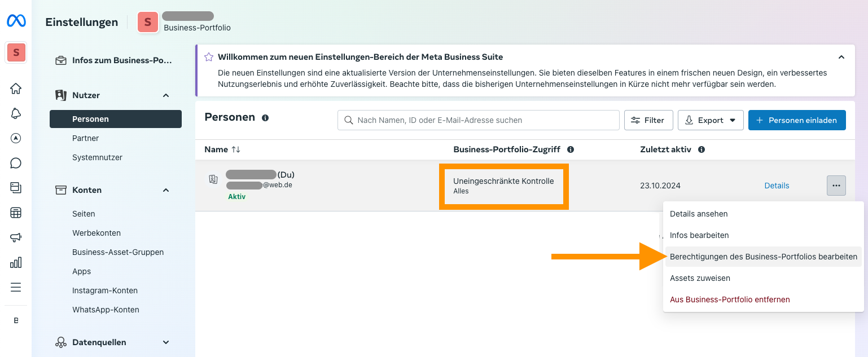This screenshot has height=357, width=868.
Task: Click the briefcase icon beside Infos zum Business-Po…
Action: 60,60
